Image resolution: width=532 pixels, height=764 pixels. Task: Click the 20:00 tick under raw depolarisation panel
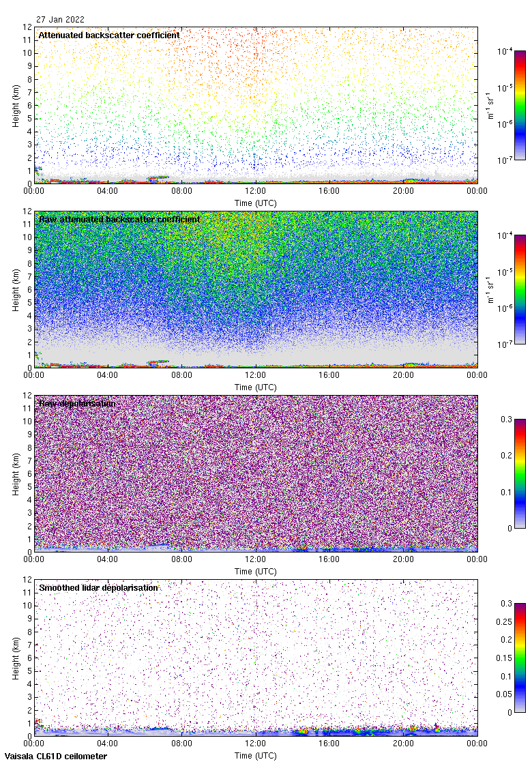click(403, 560)
